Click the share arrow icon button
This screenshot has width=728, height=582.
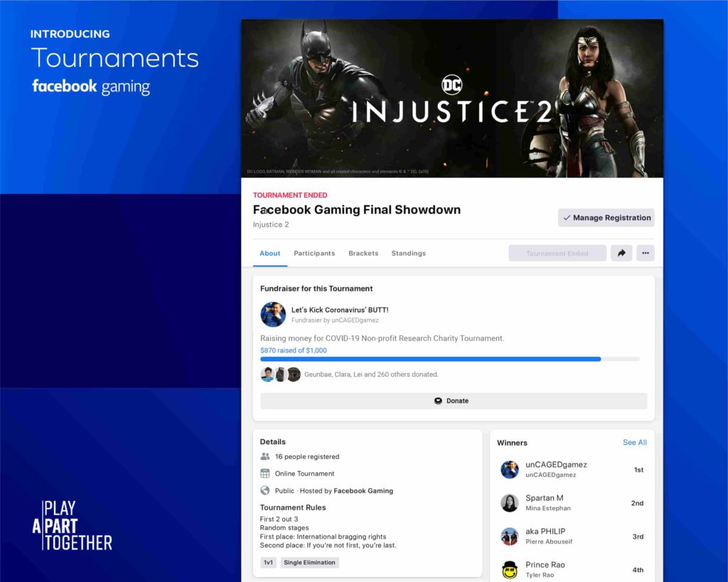[x=621, y=253]
